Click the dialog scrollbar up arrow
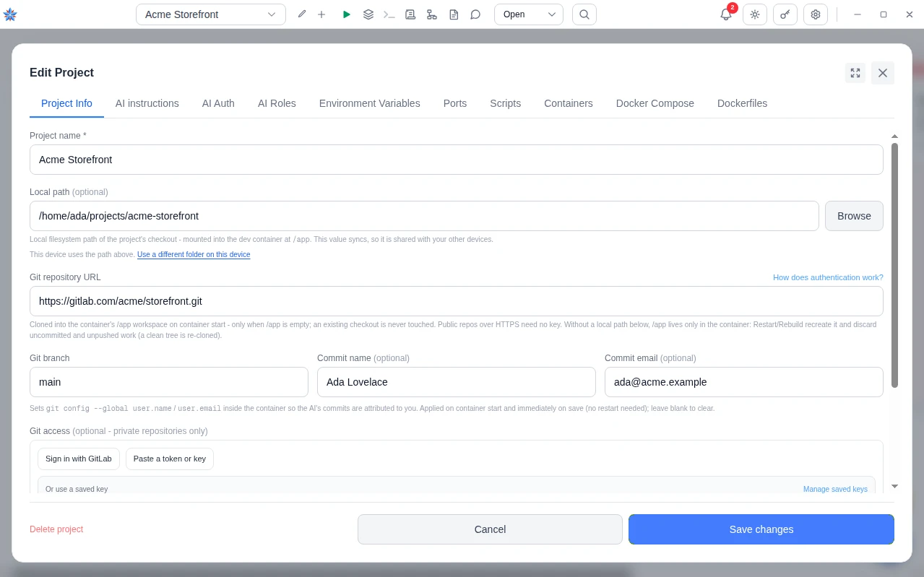 pos(894,136)
